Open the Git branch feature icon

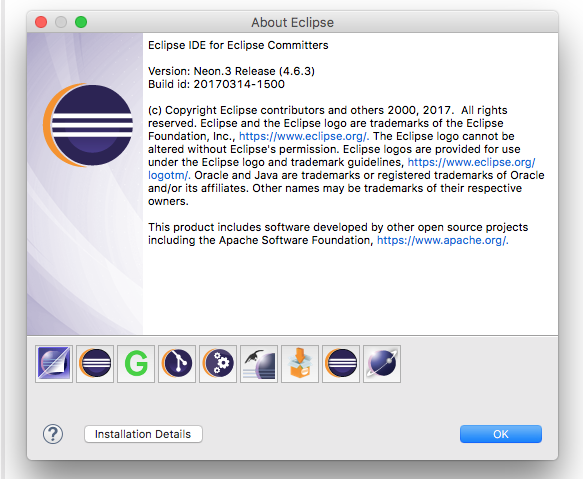coord(177,363)
